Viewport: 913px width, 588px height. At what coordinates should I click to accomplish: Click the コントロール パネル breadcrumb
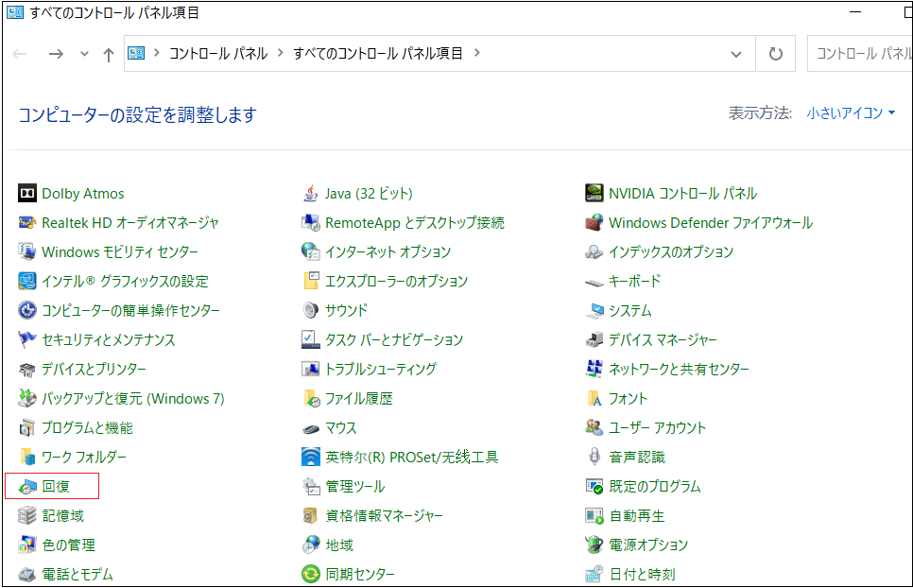click(x=218, y=54)
